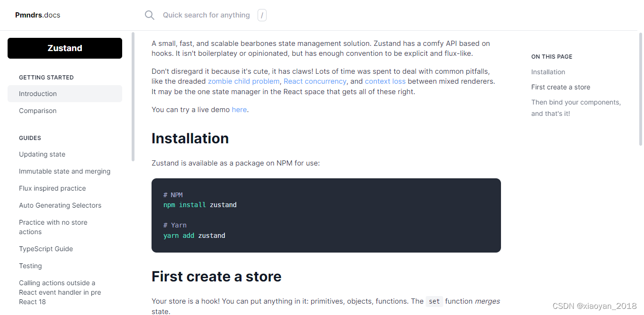Focus the Quick search for anything field
Image resolution: width=644 pixels, height=315 pixels.
pos(206,15)
